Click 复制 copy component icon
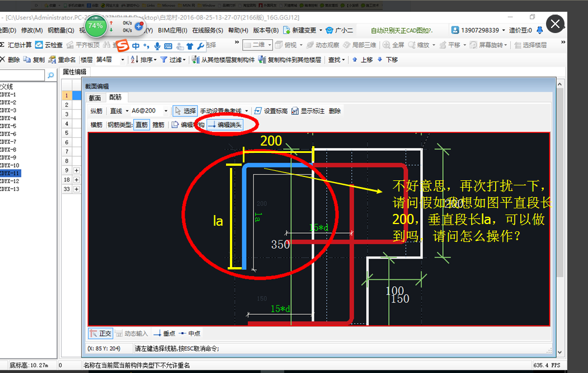Viewport: 588px width, 373px height. (27, 60)
